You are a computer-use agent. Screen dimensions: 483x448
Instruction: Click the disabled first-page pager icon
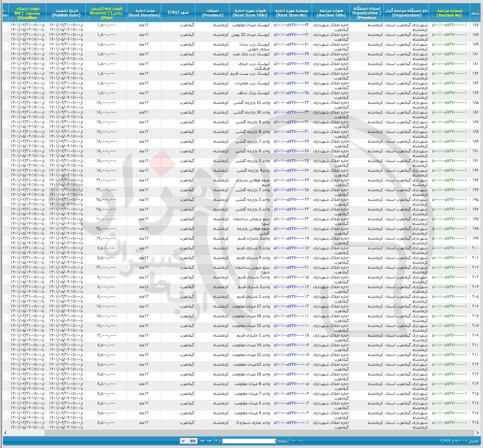click(301, 441)
